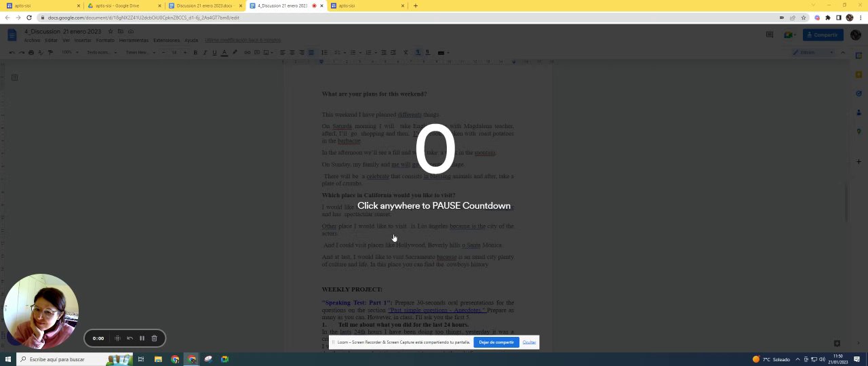Viewport: 868px width, 366px height.
Task: Open line spacing options
Action: [324, 52]
